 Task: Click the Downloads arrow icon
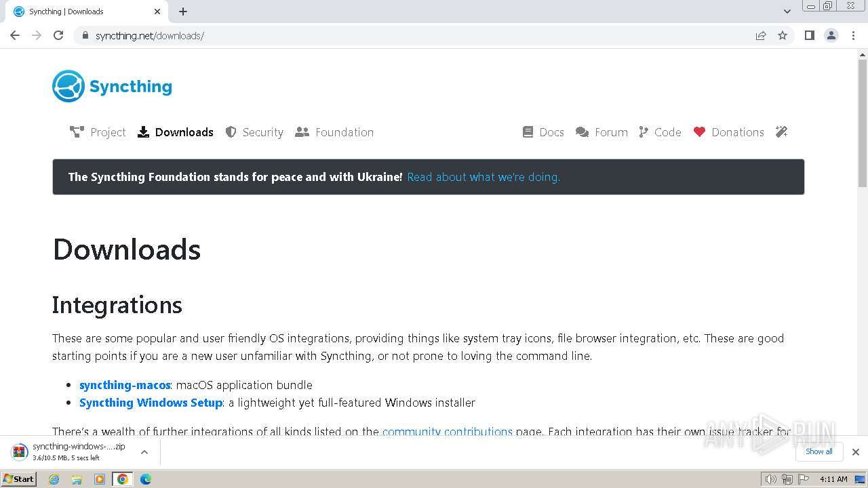pyautogui.click(x=143, y=132)
